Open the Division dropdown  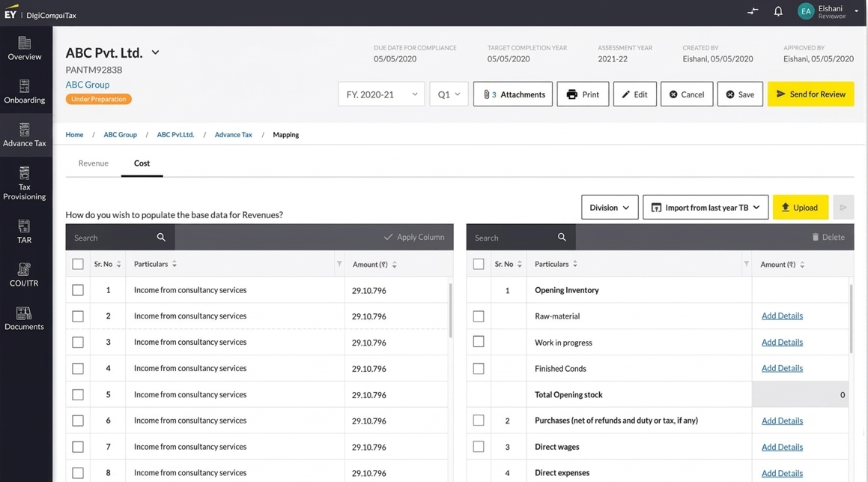[x=609, y=208]
